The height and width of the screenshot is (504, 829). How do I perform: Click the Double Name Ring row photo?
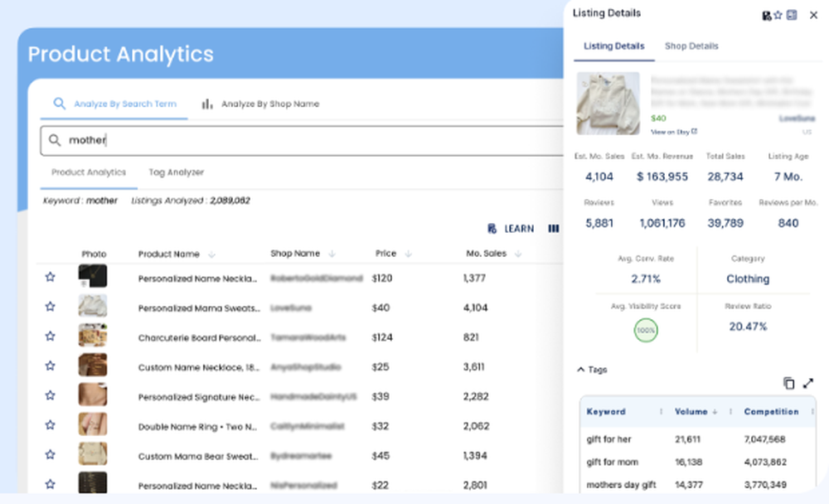[x=93, y=424]
